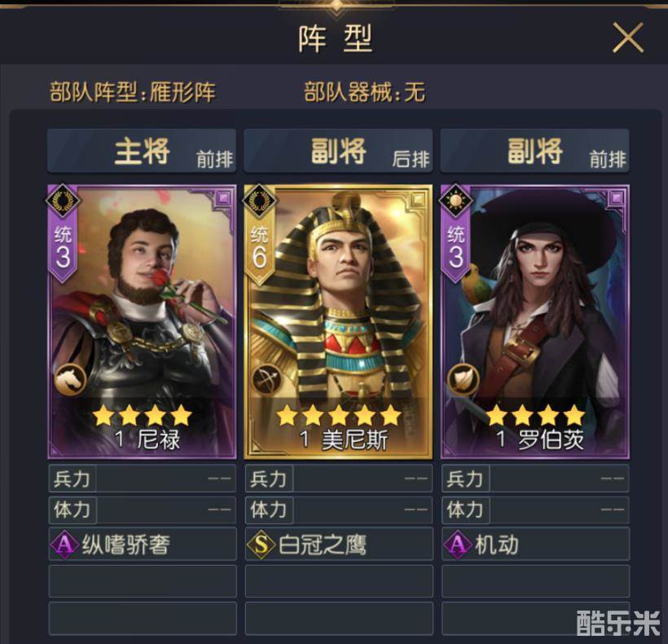This screenshot has width=668, height=644.
Task: Click the sun emblem badge on 罗伯茨's card
Action: tap(456, 200)
